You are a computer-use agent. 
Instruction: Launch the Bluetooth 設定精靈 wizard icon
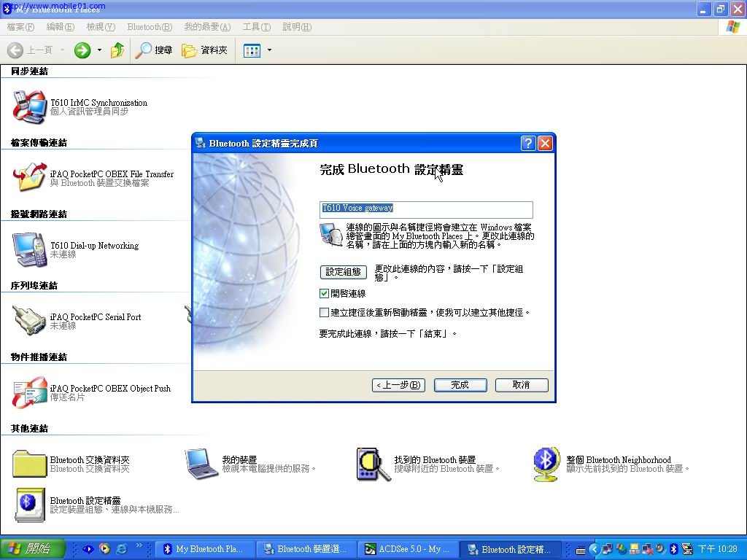pyautogui.click(x=30, y=505)
